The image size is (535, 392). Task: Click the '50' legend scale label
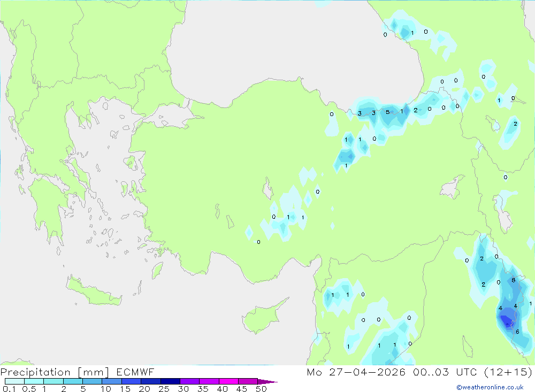tap(261, 389)
